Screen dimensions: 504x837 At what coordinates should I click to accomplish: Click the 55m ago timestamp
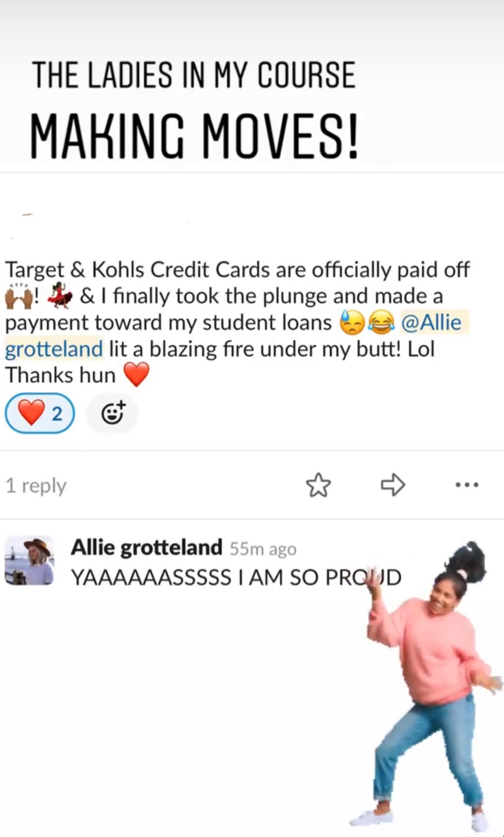[x=263, y=549]
